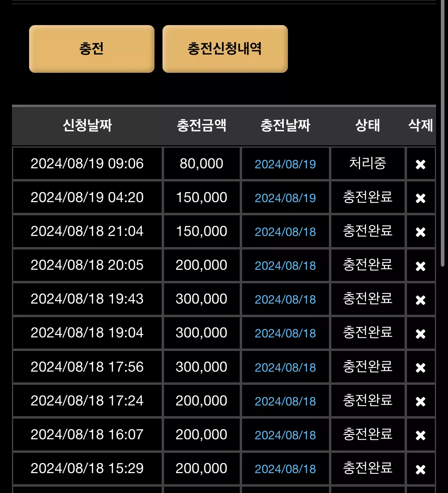Viewport: 448px width, 493px height.
Task: Delete the 80,000 charge request row
Action: point(421,164)
